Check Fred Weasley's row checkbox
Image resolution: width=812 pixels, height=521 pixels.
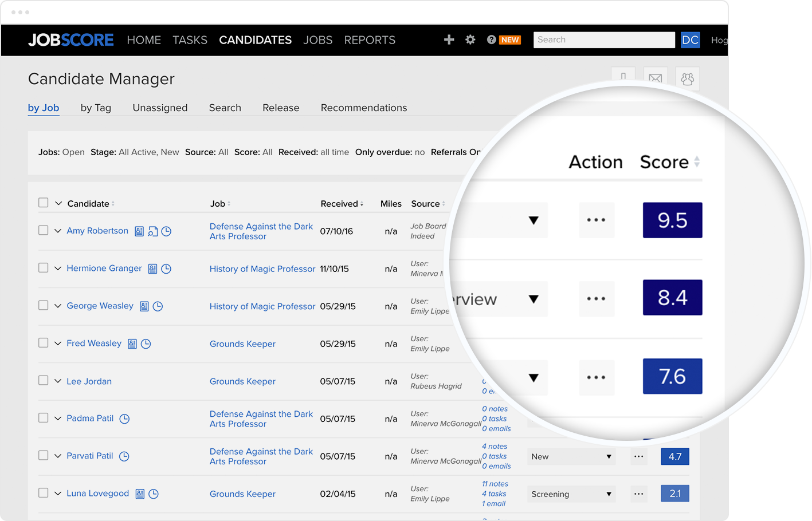pyautogui.click(x=43, y=342)
